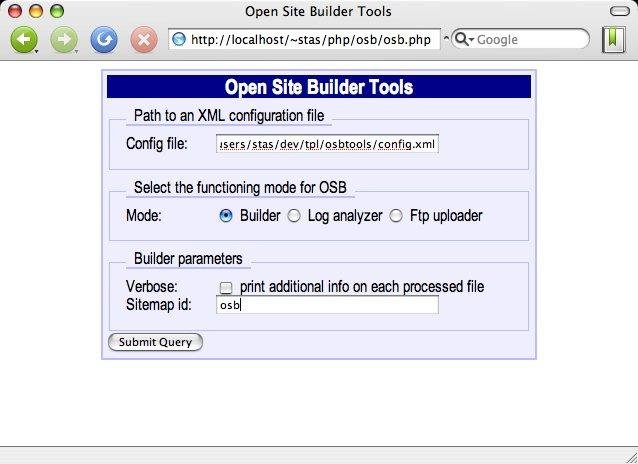This screenshot has width=638, height=464.
Task: Click 'print additional info on each processed file' text
Action: tap(362, 287)
